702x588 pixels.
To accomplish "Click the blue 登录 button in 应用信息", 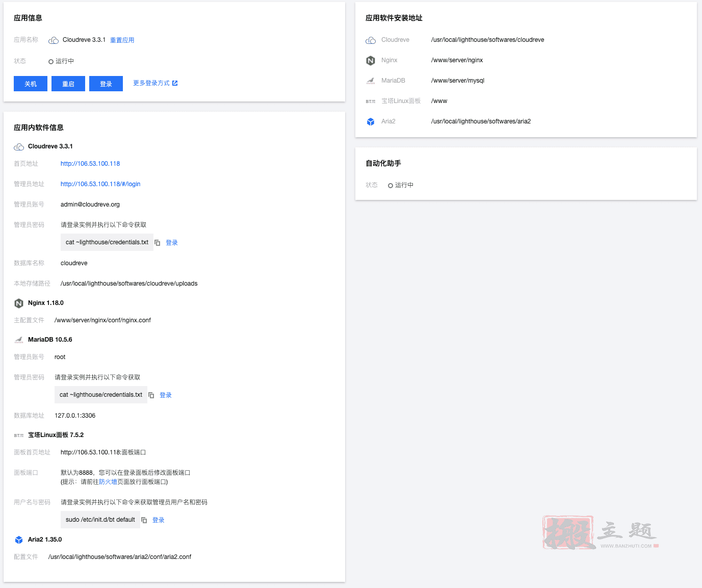I will coord(106,84).
